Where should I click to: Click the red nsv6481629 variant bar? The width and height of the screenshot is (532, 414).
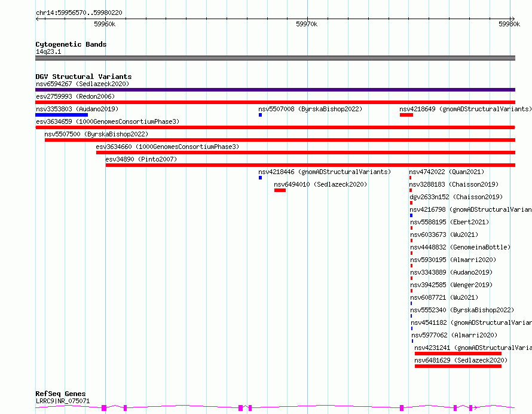(458, 366)
